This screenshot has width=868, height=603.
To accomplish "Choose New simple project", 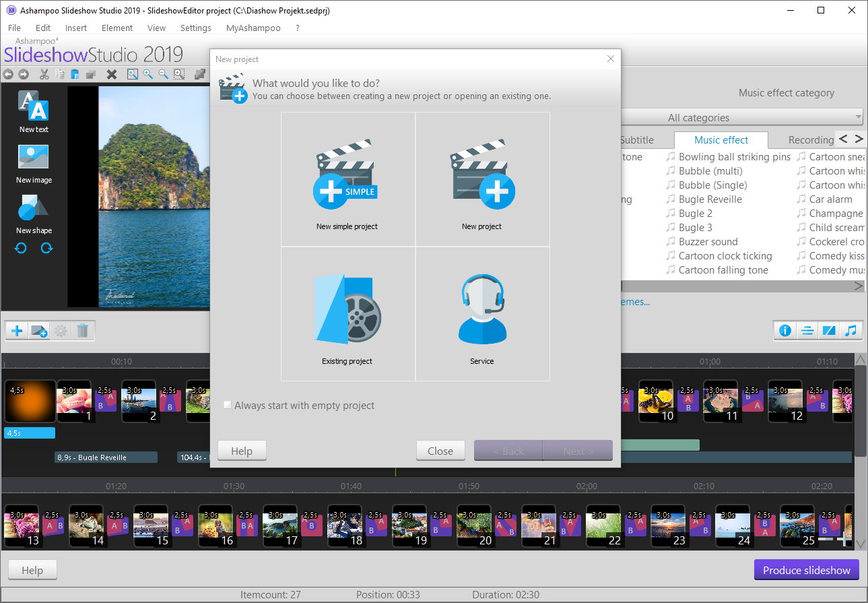I will pos(347,179).
